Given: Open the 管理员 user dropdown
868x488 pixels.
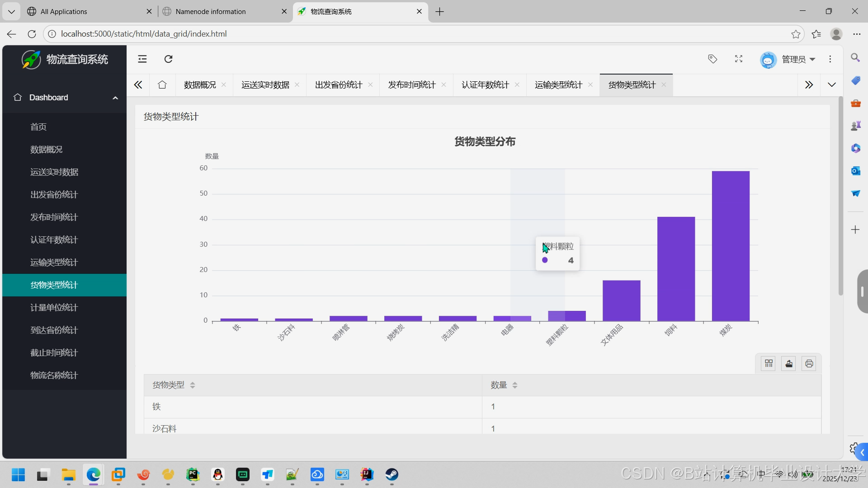Looking at the screenshot, I should point(794,59).
